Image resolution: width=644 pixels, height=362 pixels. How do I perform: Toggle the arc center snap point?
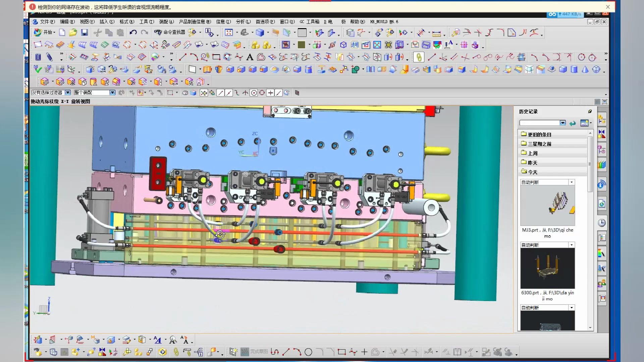tap(254, 93)
